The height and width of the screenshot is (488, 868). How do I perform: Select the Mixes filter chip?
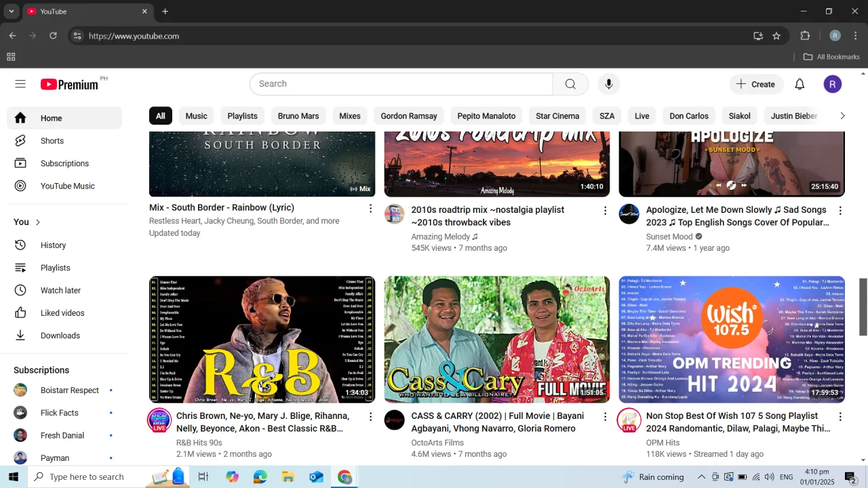tap(350, 116)
